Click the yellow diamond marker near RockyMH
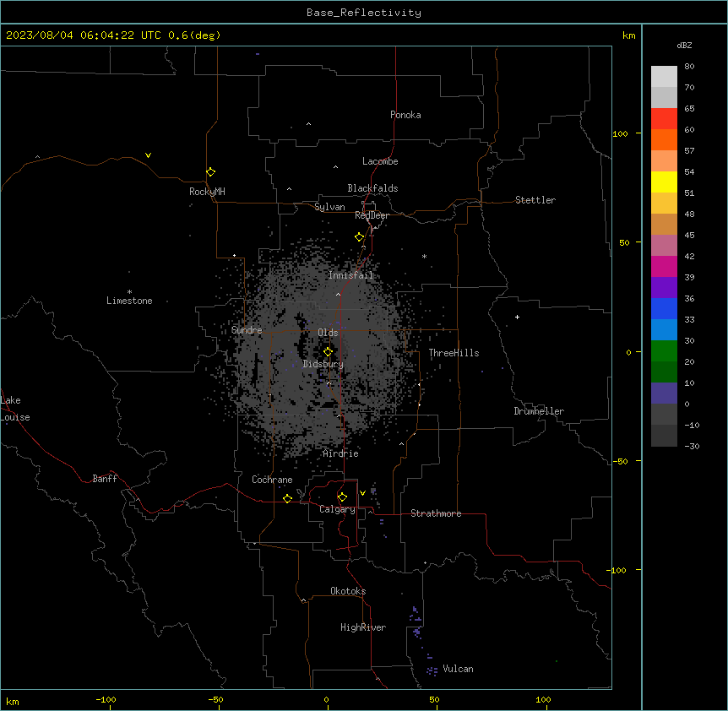The image size is (728, 711). click(x=211, y=172)
